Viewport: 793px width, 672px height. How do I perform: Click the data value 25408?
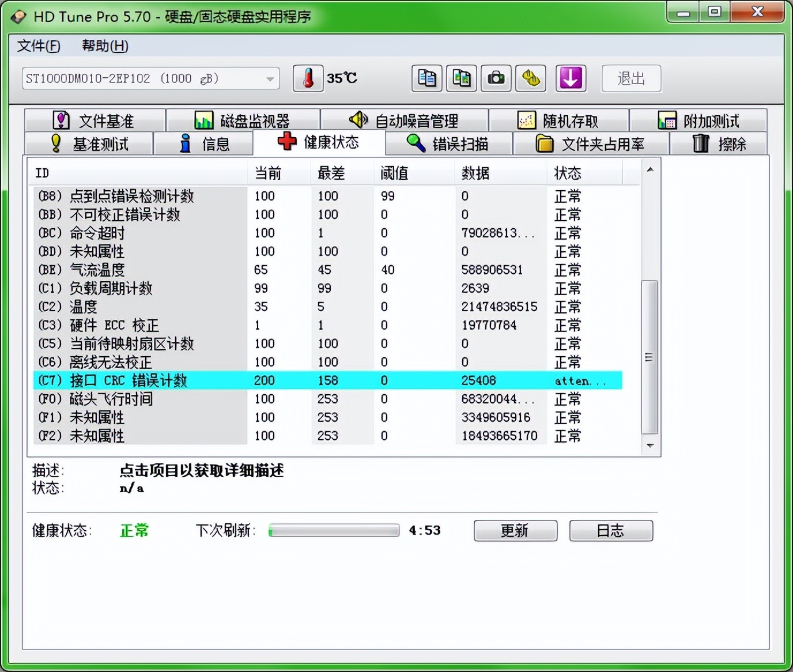click(478, 380)
